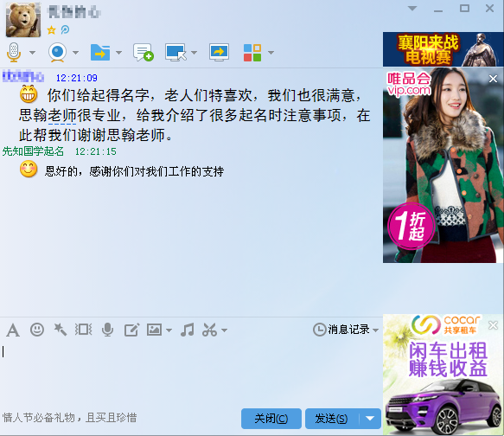Record a voice message with mic icon
The width and height of the screenshot is (504, 436).
coord(107,330)
